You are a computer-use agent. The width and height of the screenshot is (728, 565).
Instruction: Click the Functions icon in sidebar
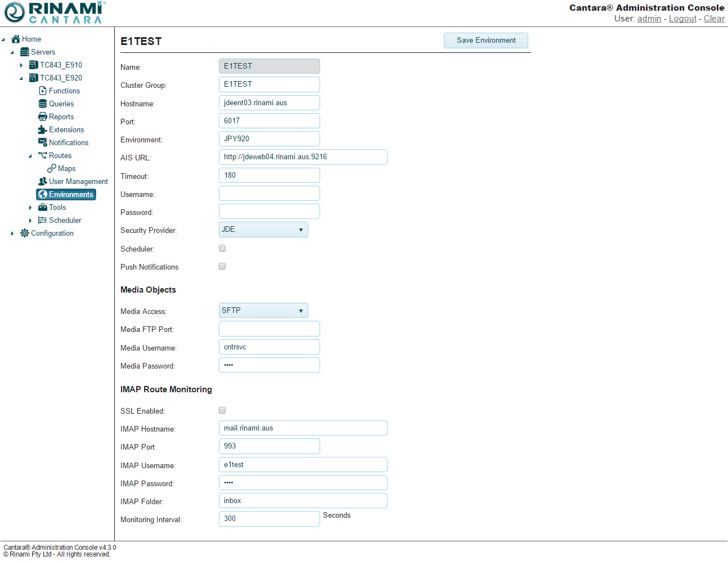pos(43,91)
